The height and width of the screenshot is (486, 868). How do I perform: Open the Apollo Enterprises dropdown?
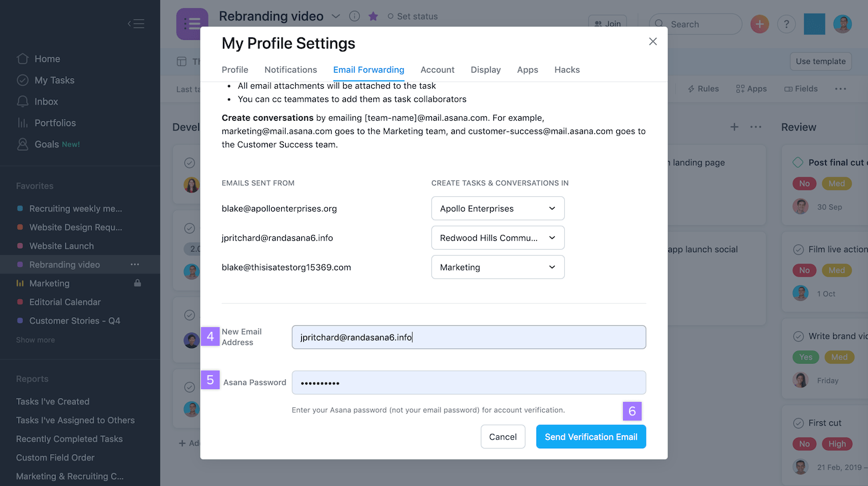(498, 208)
